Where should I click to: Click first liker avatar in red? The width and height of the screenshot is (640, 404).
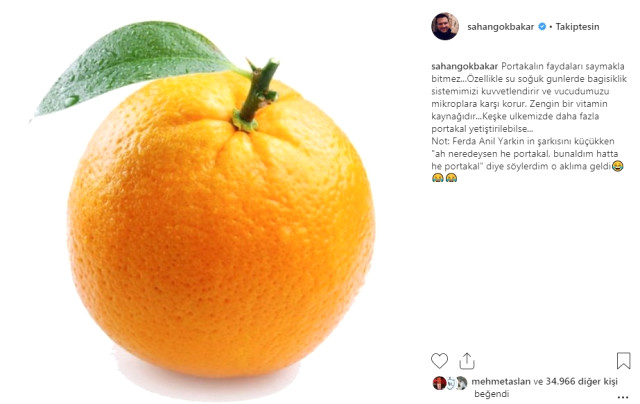439,383
